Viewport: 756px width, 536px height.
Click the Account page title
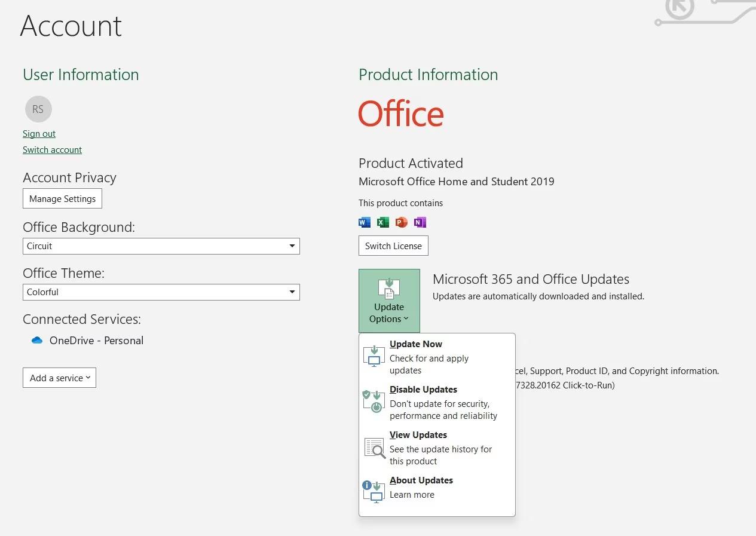[71, 26]
